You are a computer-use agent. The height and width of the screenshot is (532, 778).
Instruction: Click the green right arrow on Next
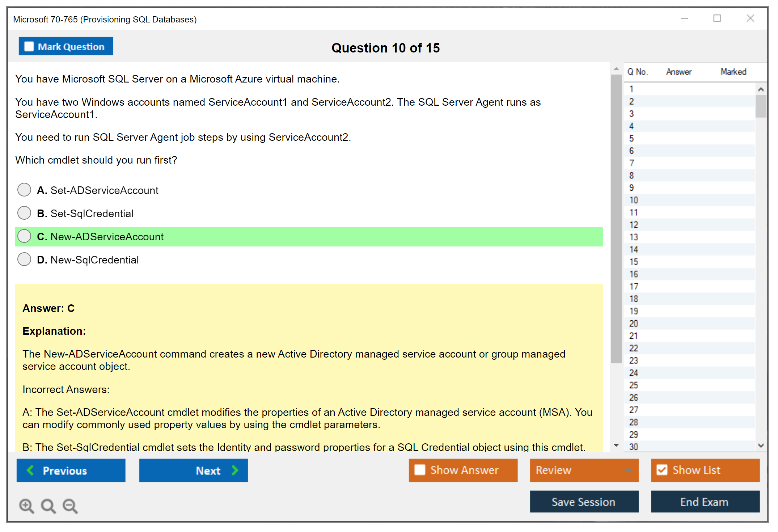[235, 470]
